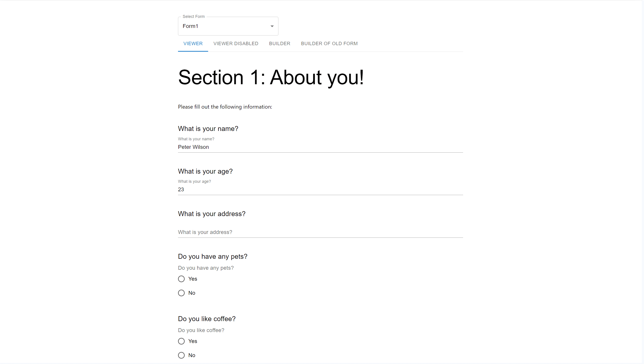Open the Viewer Disabled tab

point(236,44)
